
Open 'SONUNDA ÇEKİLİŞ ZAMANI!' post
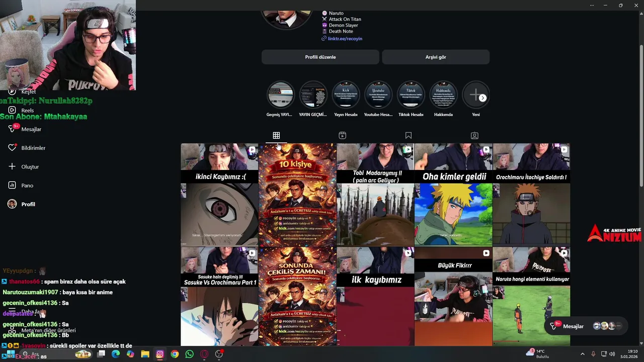coord(297,296)
